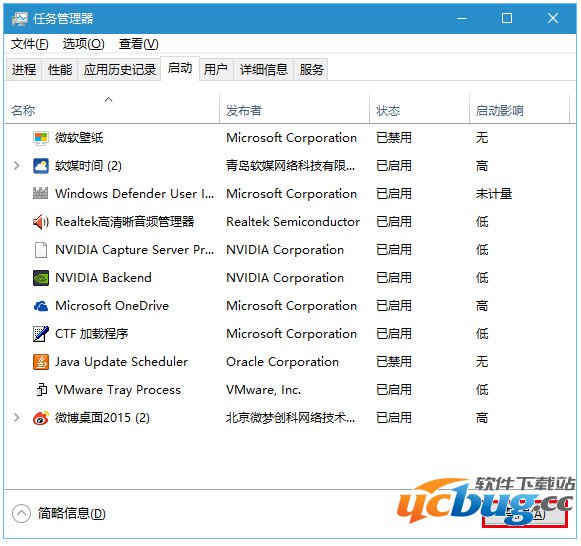
Task: Open the 文件(F) menu
Action: pos(30,44)
